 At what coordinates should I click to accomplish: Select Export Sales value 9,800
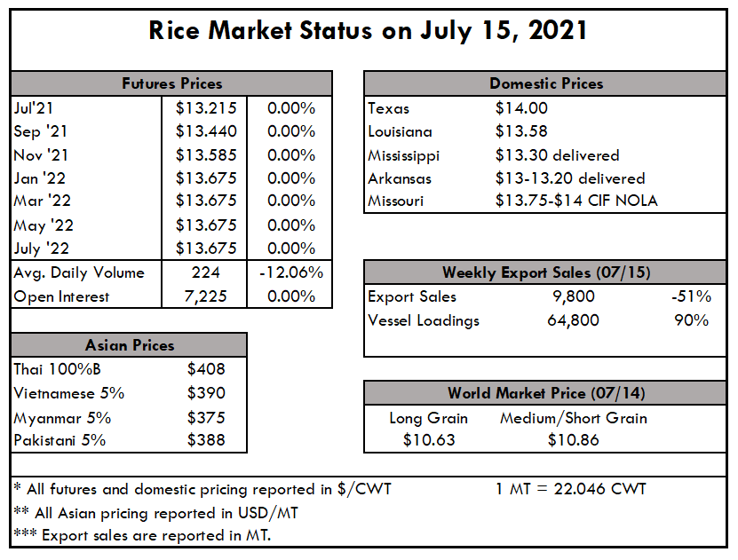574,296
